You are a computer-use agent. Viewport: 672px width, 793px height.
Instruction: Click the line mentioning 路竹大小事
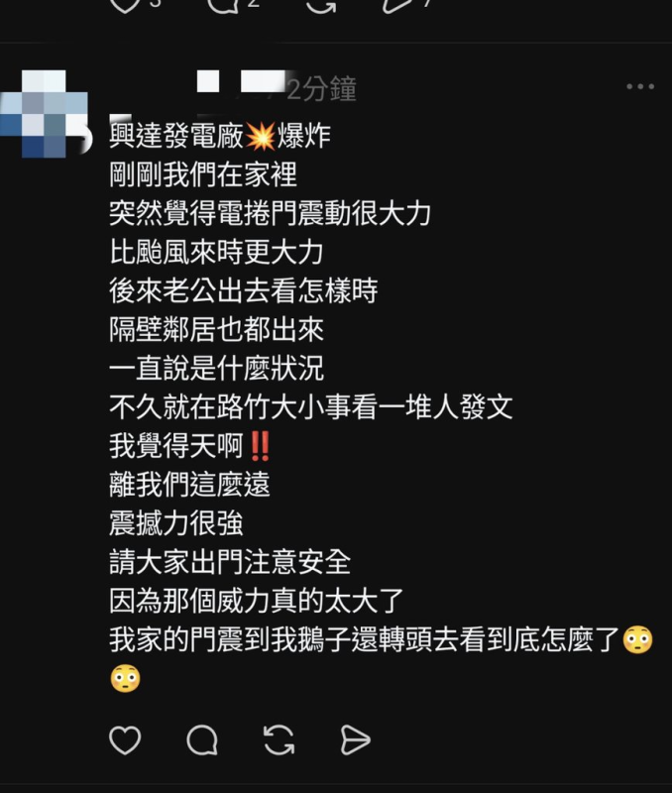311,406
